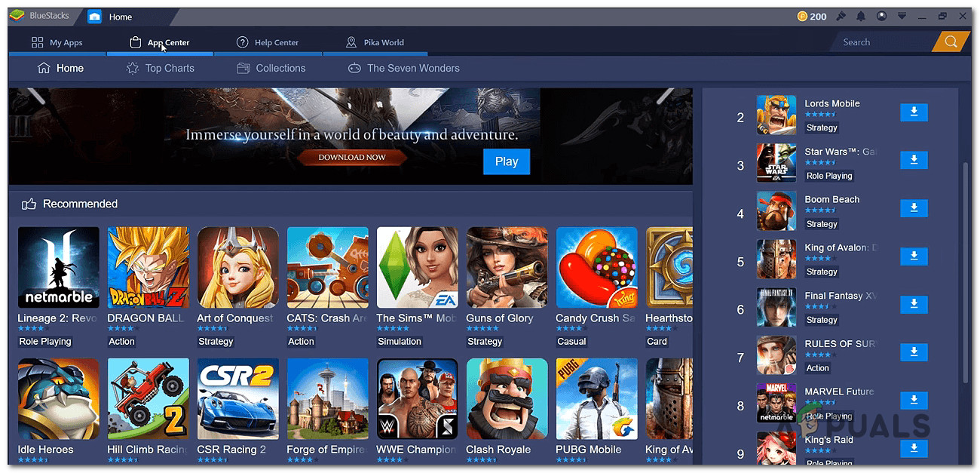This screenshot has width=980, height=473.
Task: Download Star Wars from the chart
Action: coord(914,160)
